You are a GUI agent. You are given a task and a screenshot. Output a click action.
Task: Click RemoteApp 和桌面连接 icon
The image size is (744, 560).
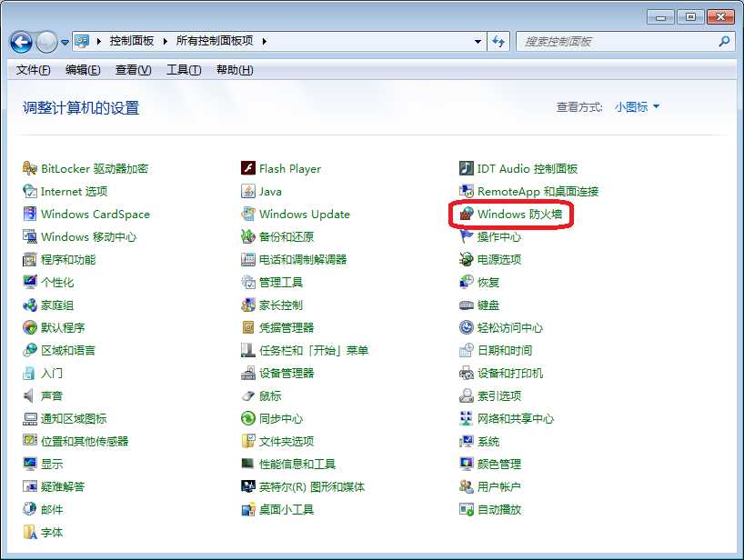(467, 191)
